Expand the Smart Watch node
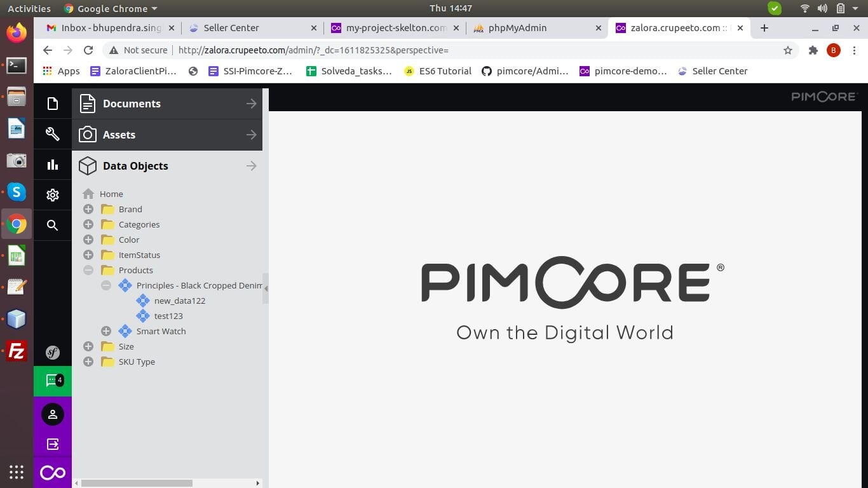868x488 pixels. (106, 331)
